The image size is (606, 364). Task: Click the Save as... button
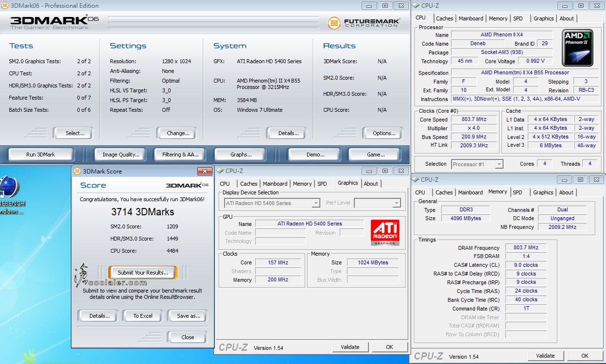188,316
